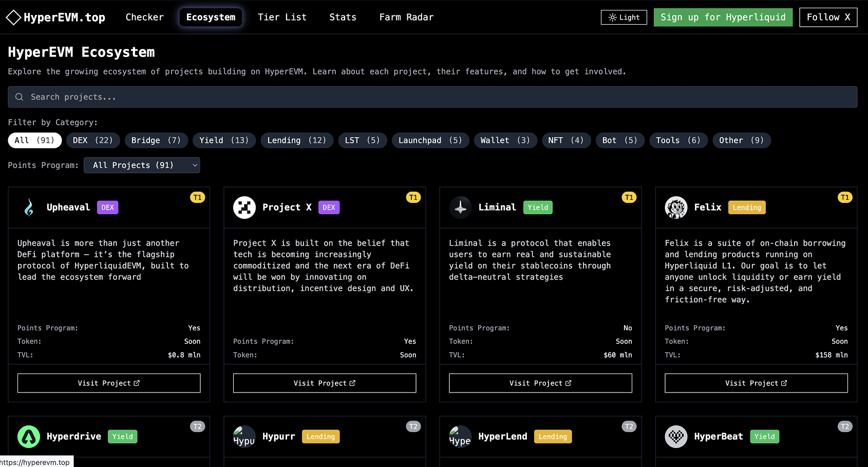The image size is (868, 467).
Task: Click the Upheaval flame project logo
Action: coord(29,207)
